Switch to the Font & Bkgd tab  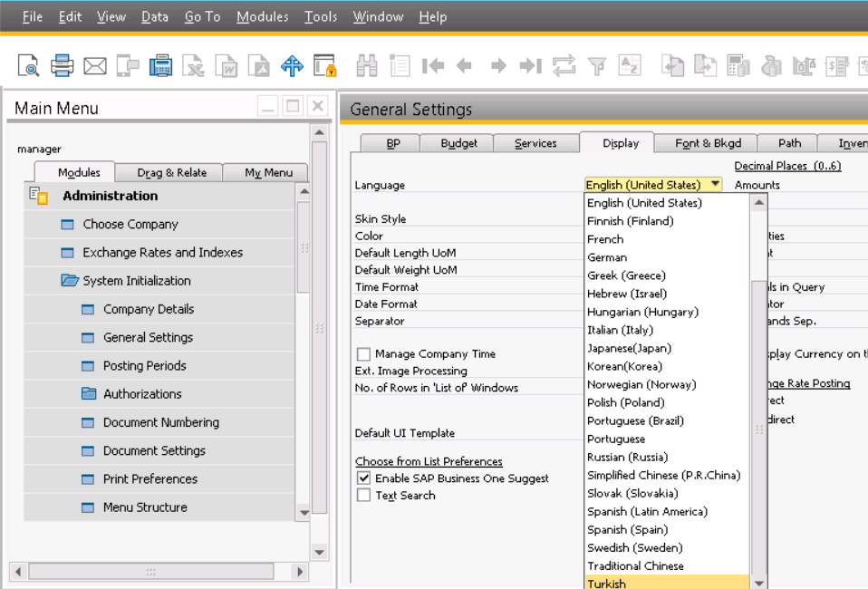[707, 142]
